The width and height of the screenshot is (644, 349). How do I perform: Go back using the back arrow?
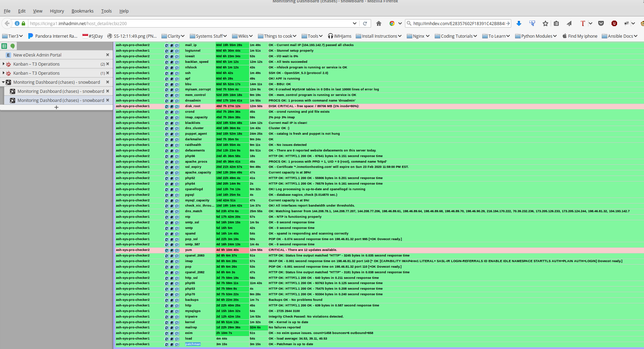[7, 23]
